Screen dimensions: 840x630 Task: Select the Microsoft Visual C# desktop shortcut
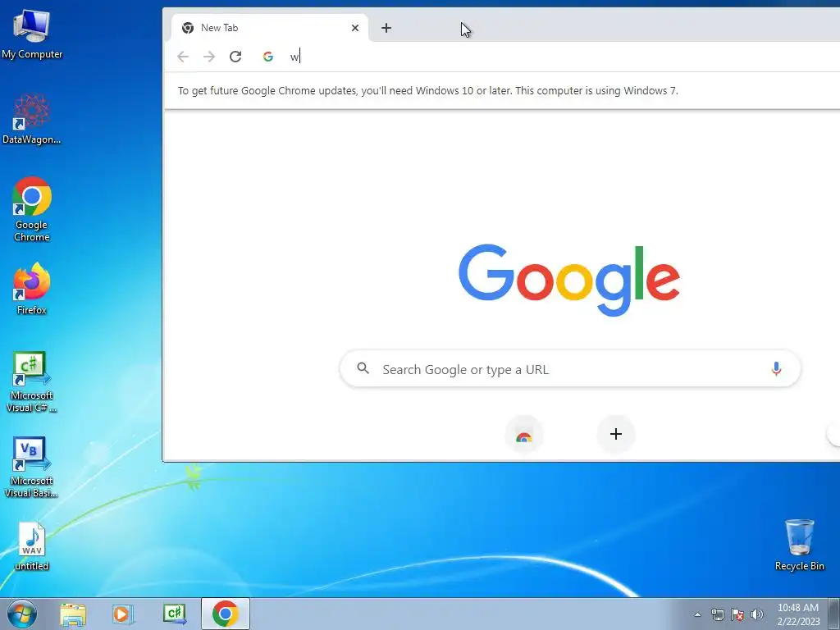point(32,382)
